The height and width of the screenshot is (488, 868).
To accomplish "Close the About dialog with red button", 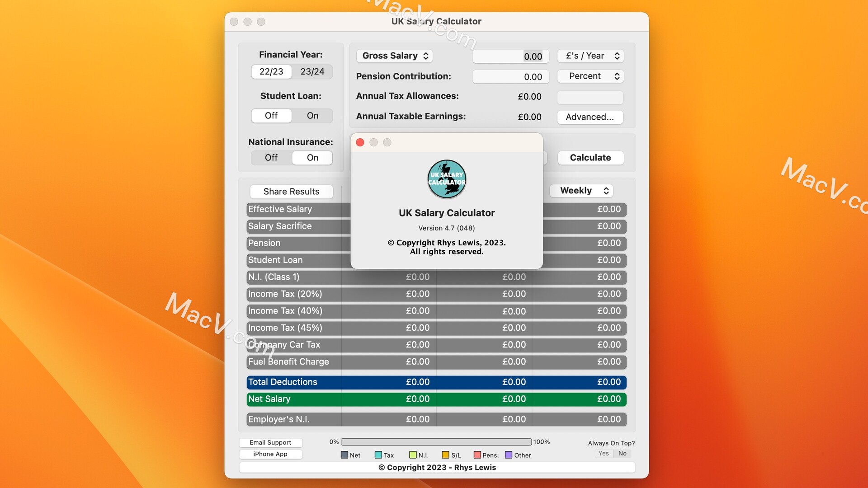I will tap(360, 142).
